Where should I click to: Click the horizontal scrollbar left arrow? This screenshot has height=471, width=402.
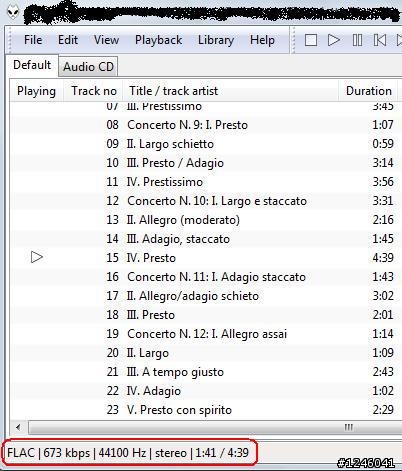(x=18, y=427)
